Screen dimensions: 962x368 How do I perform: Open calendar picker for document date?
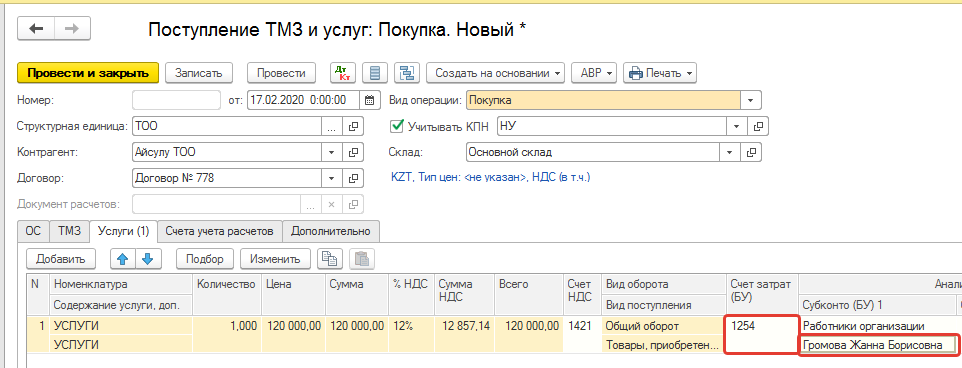369,100
